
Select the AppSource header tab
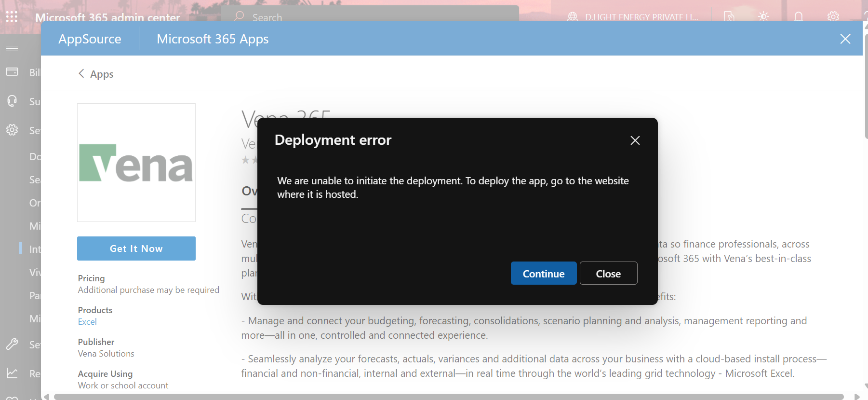click(90, 39)
